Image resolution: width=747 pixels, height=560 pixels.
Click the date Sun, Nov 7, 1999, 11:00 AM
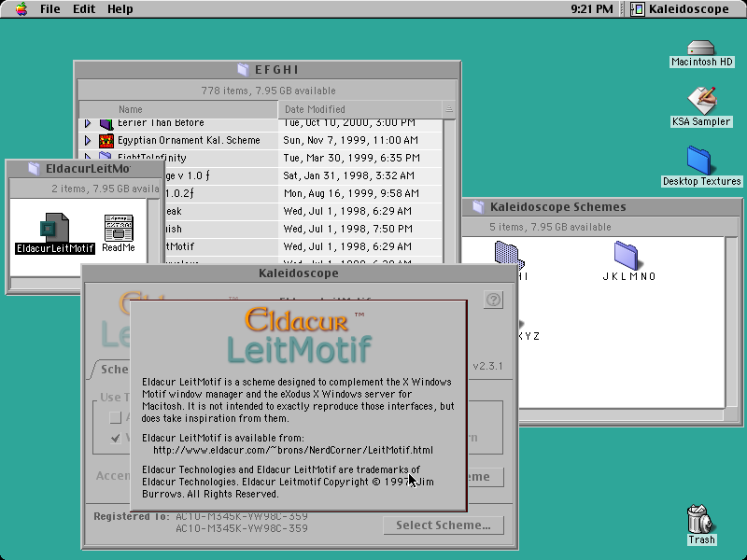click(351, 141)
